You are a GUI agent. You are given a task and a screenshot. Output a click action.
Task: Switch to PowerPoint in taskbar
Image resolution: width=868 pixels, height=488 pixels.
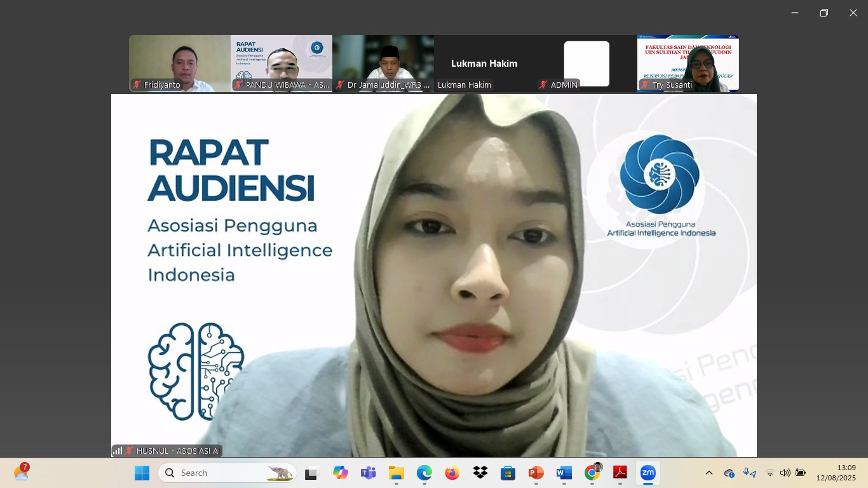pos(536,473)
